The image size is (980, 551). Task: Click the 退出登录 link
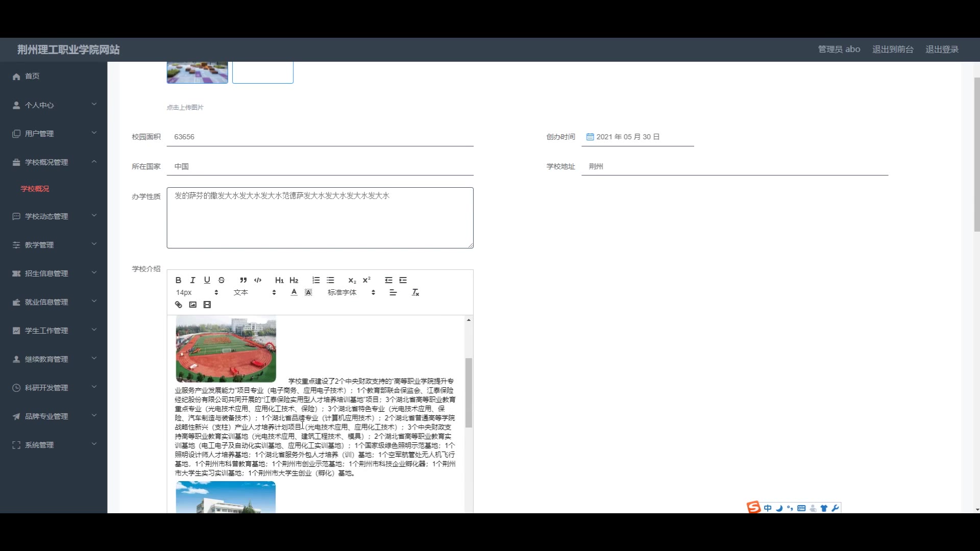[942, 49]
